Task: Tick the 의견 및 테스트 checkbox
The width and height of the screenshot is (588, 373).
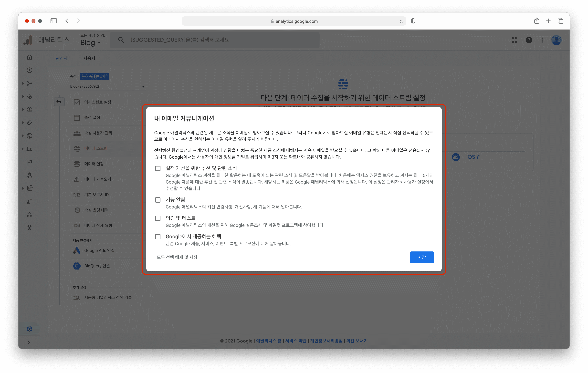Action: click(158, 218)
